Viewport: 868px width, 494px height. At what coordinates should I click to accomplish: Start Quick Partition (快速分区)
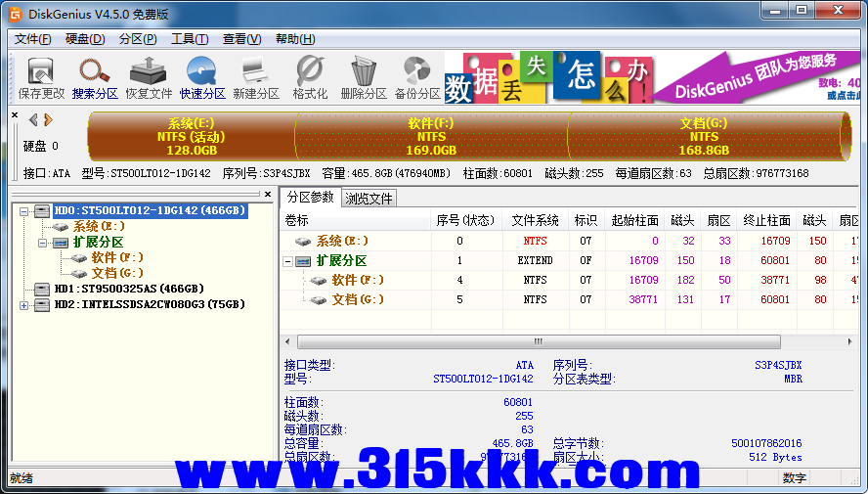pos(202,78)
